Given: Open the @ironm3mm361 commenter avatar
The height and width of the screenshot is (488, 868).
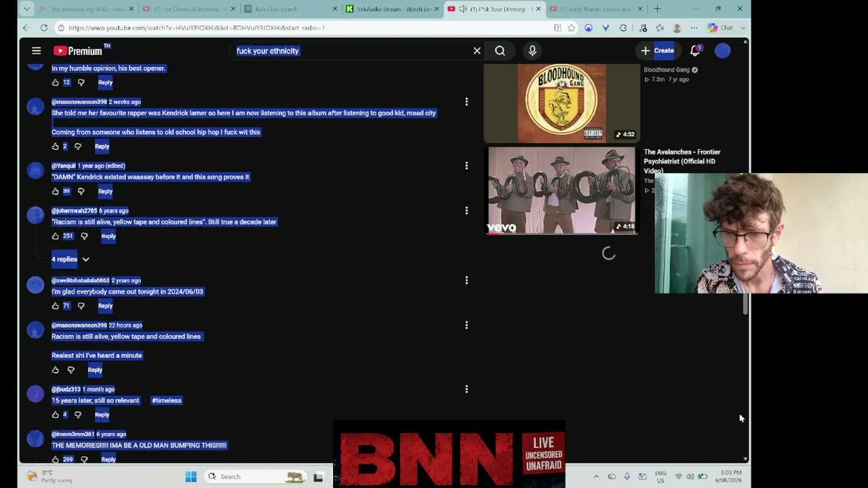Looking at the screenshot, I should tap(35, 439).
